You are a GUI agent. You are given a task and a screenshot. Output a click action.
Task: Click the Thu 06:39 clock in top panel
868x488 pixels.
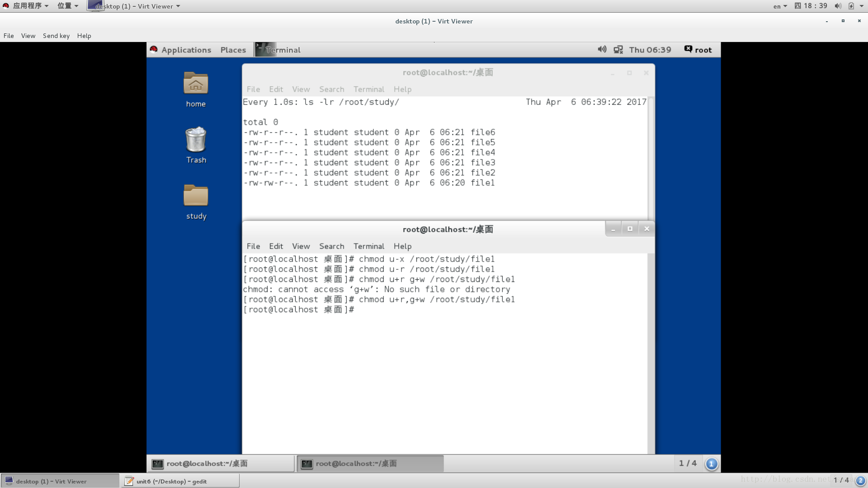pyautogui.click(x=651, y=49)
